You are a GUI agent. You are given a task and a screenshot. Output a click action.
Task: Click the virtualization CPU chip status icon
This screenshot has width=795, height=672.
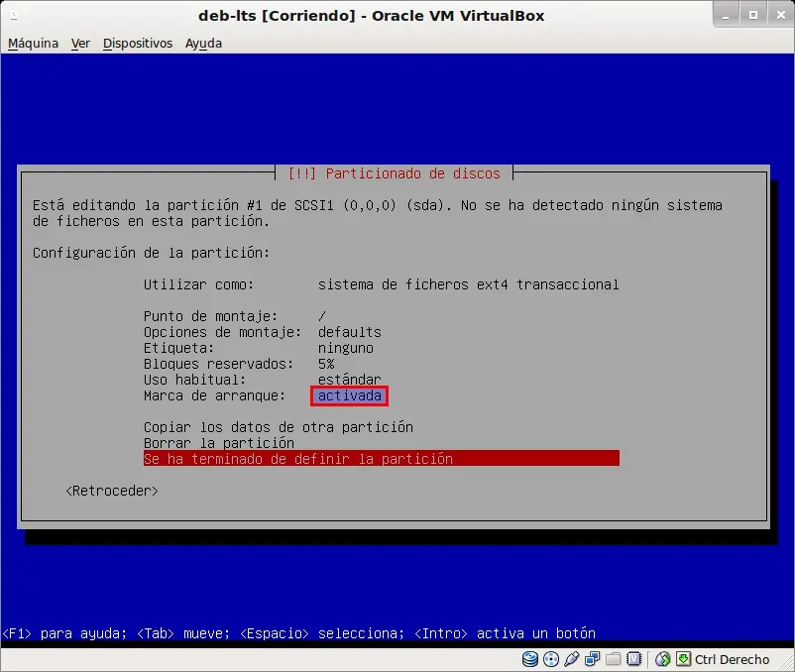click(633, 659)
